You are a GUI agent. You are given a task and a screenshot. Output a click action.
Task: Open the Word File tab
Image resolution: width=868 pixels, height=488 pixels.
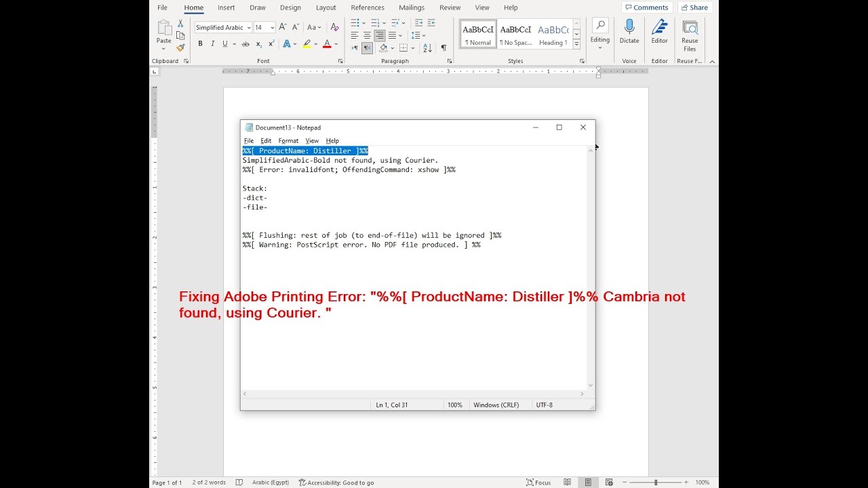[163, 7]
